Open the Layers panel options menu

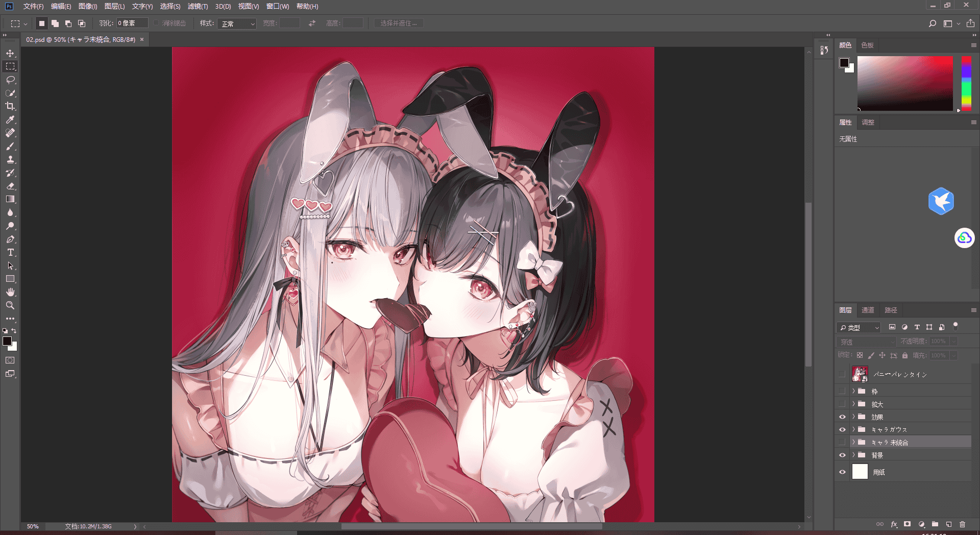click(x=974, y=310)
